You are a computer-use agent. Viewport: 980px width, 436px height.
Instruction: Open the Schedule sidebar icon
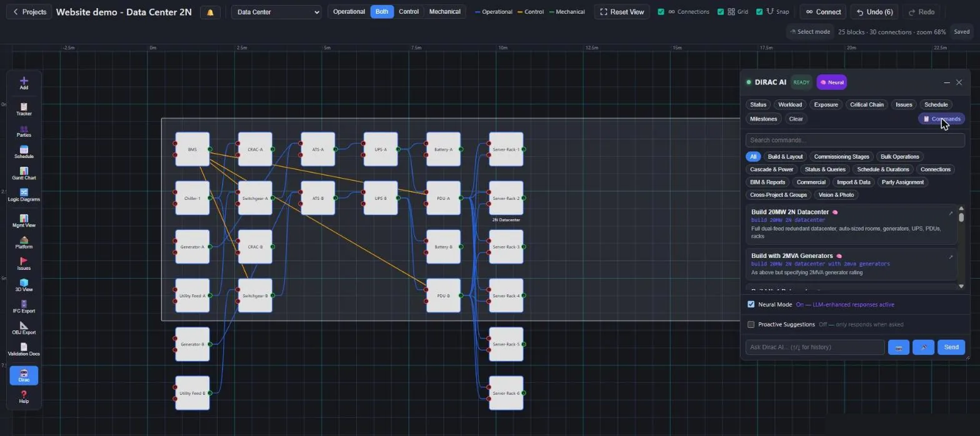pos(24,152)
